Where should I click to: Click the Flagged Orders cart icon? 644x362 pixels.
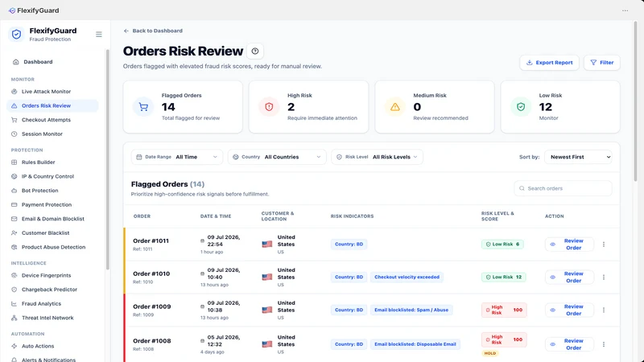(143, 107)
